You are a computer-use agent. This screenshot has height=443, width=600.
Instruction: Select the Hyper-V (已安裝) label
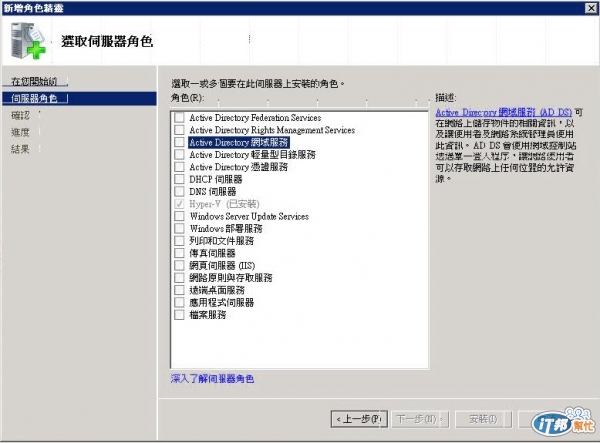coord(225,204)
